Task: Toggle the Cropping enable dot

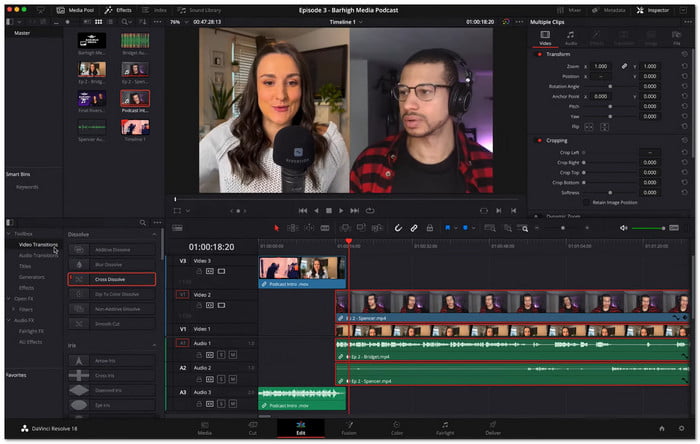Action: tap(539, 140)
